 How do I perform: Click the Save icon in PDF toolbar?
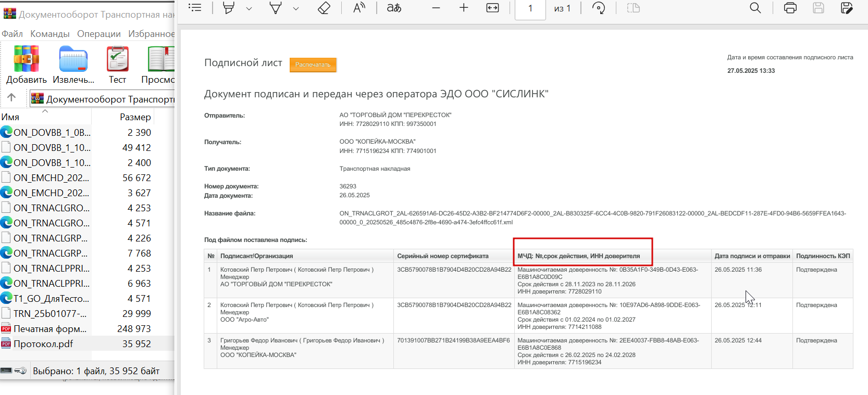pyautogui.click(x=819, y=8)
